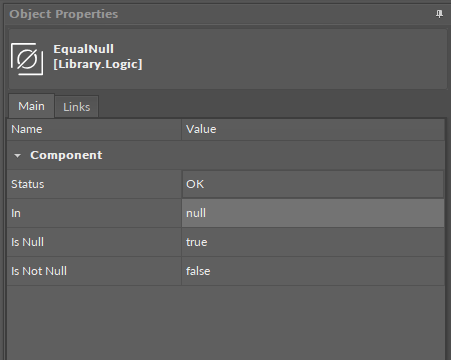This screenshot has height=360, width=451.
Task: Click the EqualNull component title text
Action: [84, 49]
